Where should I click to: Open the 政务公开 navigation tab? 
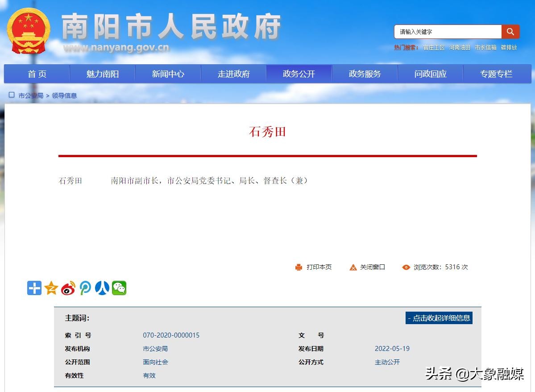(299, 74)
